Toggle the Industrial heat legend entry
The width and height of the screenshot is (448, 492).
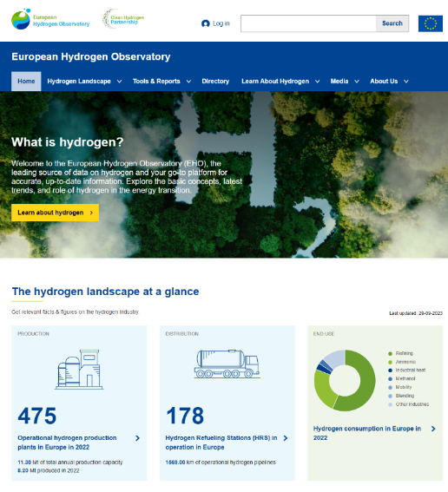tap(406, 371)
